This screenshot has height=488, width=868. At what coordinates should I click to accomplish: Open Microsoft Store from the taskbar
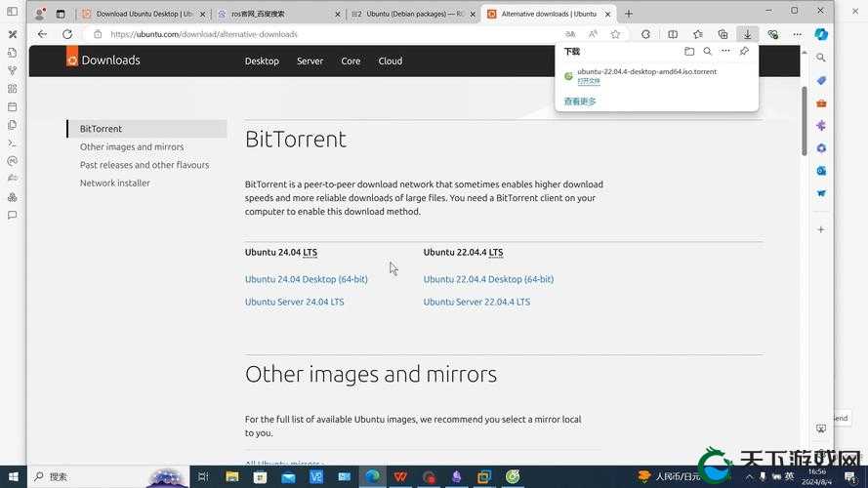click(x=260, y=476)
